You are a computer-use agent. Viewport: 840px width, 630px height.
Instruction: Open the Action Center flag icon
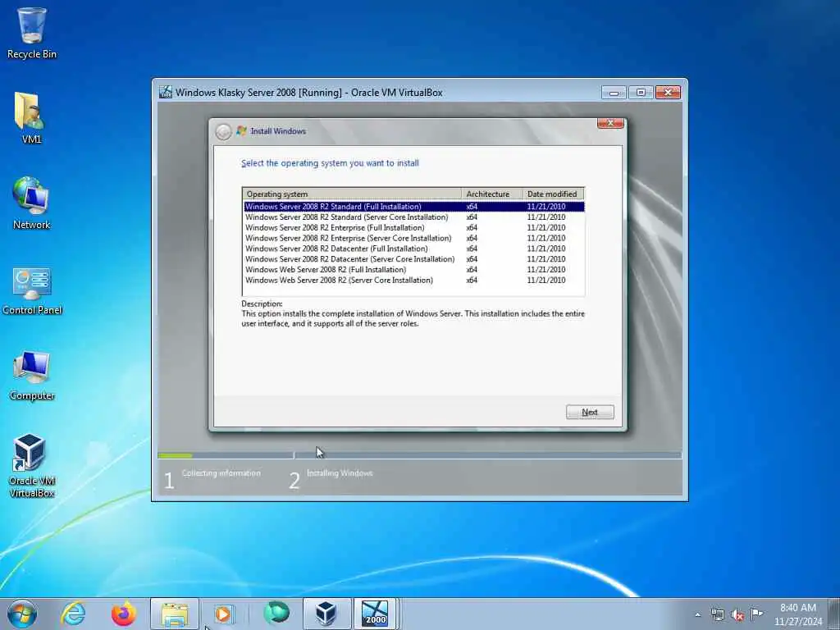pyautogui.click(x=757, y=614)
